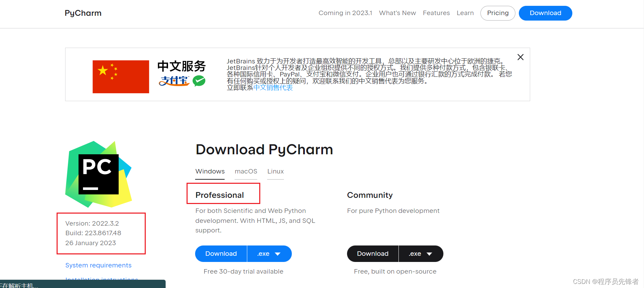
Task: Click the Build: 223.8617.48 text
Action: point(93,233)
